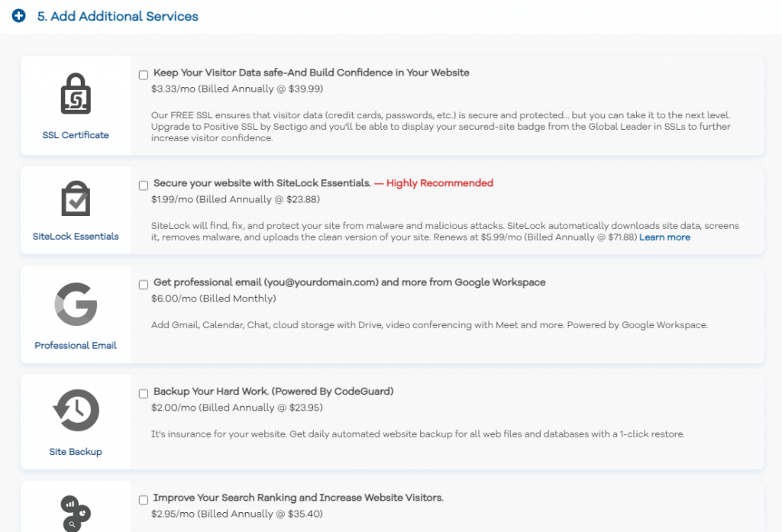
Task: Enable the SSL Certificate checkbox
Action: coord(144,75)
